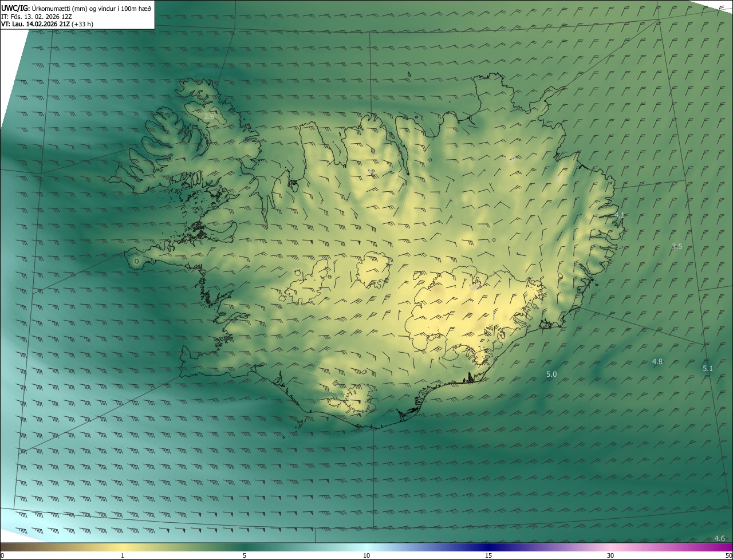Image resolution: width=733 pixels, height=560 pixels.
Task: Click the 'VT: Lau. 14.02.2026 21Z (+33 h)' line
Action: tap(47, 24)
